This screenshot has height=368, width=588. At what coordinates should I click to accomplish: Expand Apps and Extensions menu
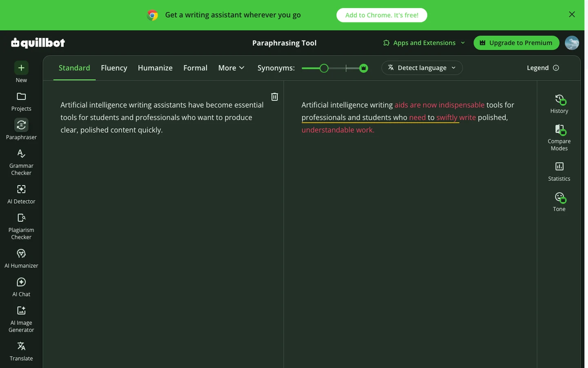(424, 43)
